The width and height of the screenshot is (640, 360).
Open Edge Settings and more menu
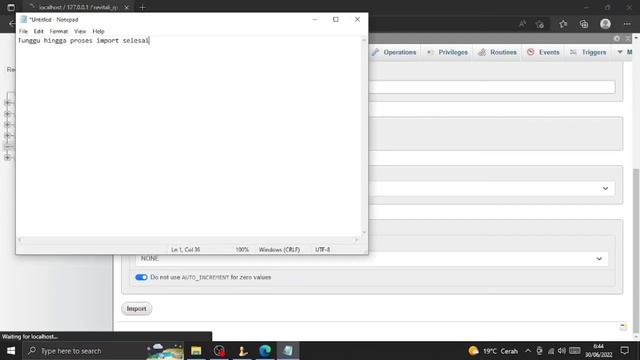(627, 24)
